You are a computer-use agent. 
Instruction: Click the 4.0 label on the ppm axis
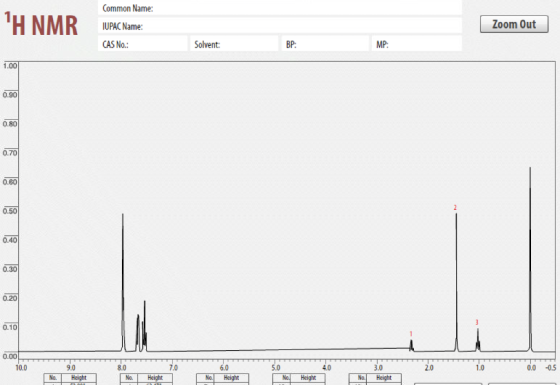(x=326, y=368)
